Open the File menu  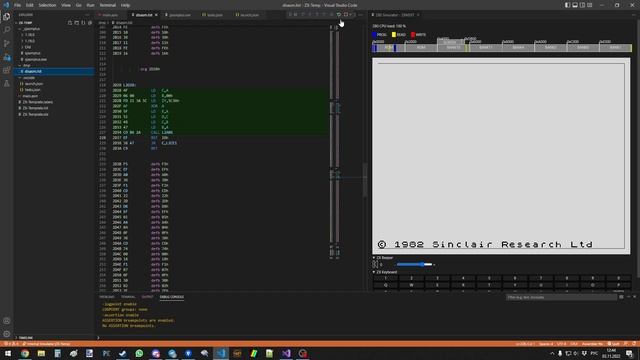pyautogui.click(x=18, y=5)
